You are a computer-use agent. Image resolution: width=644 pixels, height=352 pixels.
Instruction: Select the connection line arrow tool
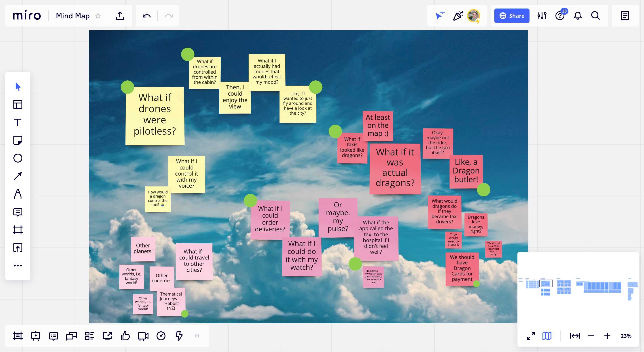click(x=18, y=176)
